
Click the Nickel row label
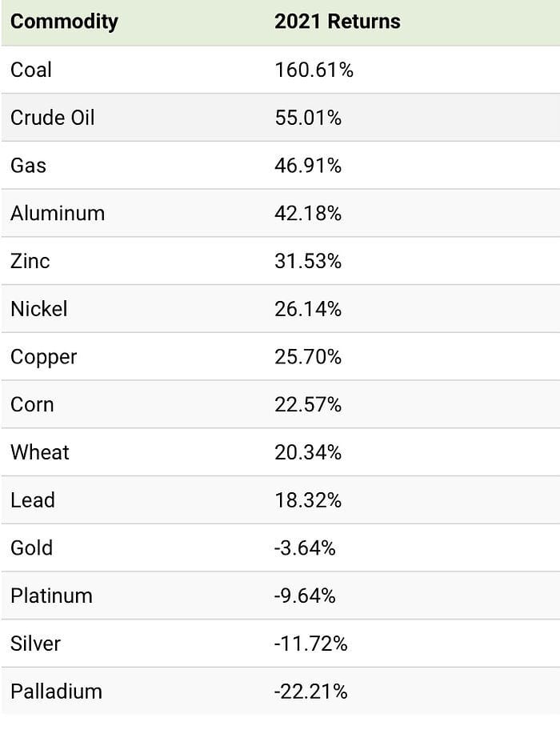pyautogui.click(x=39, y=309)
